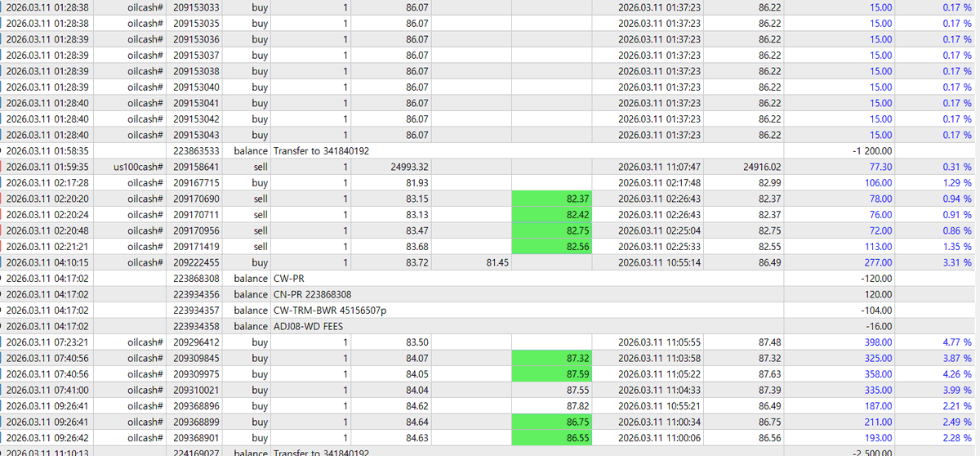Click open price 81.93

417,183
